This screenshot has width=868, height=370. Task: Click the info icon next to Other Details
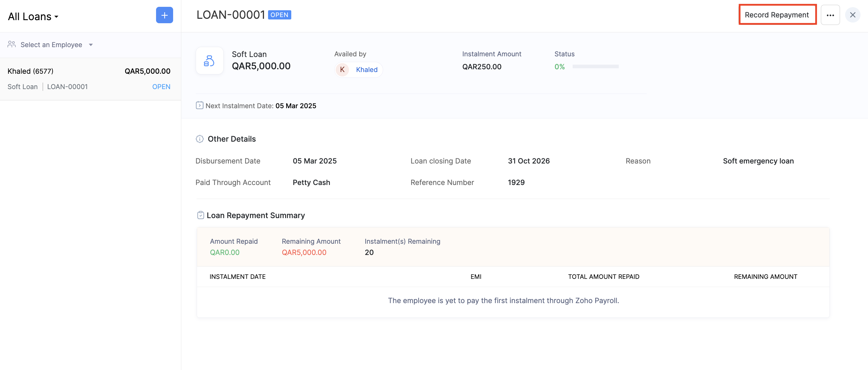[x=200, y=139]
